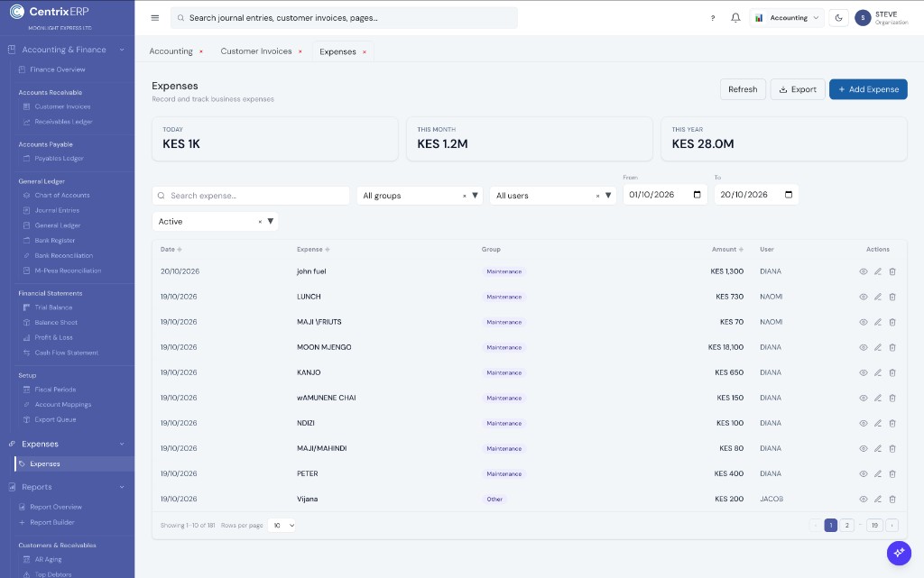Open Trial Balance in the sidebar
The image size is (924, 578).
tap(53, 307)
